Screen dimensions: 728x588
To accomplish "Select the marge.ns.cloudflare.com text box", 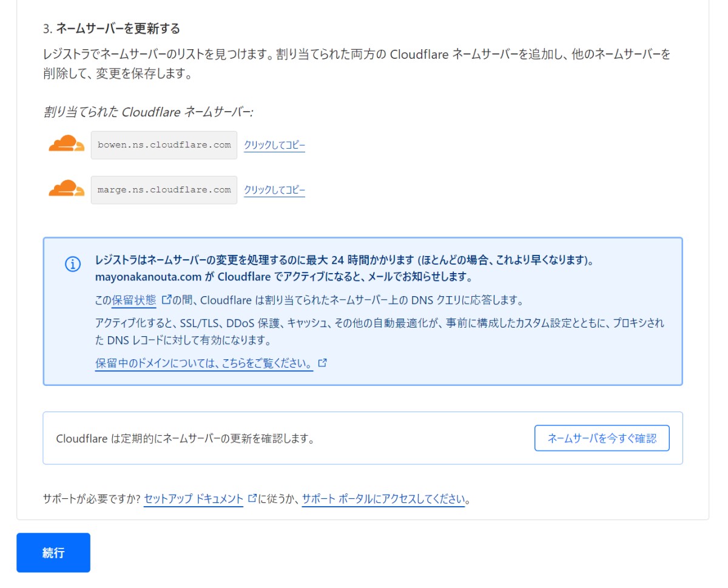I will [164, 190].
